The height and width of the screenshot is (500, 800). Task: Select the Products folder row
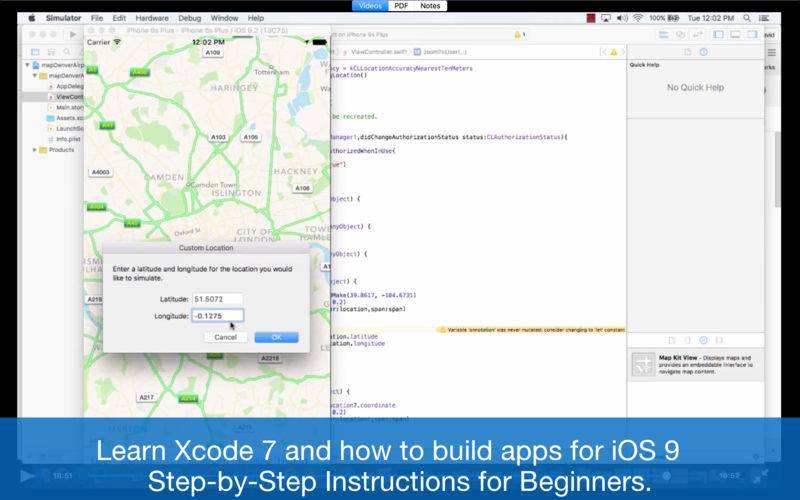point(57,150)
